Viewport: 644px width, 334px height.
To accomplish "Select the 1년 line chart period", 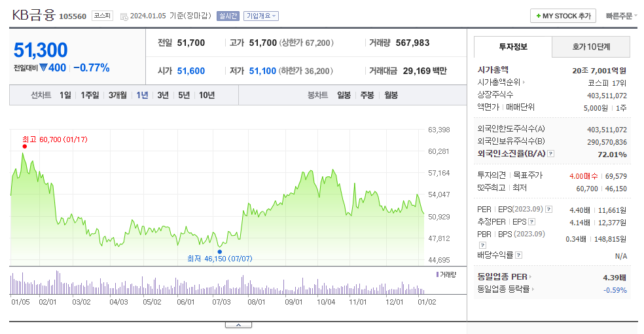I will click(142, 96).
